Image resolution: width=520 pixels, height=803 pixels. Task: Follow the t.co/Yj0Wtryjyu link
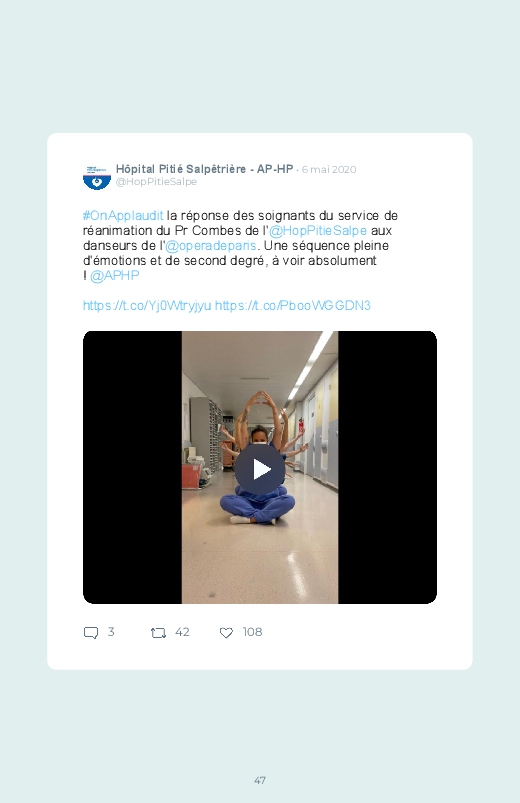(147, 306)
